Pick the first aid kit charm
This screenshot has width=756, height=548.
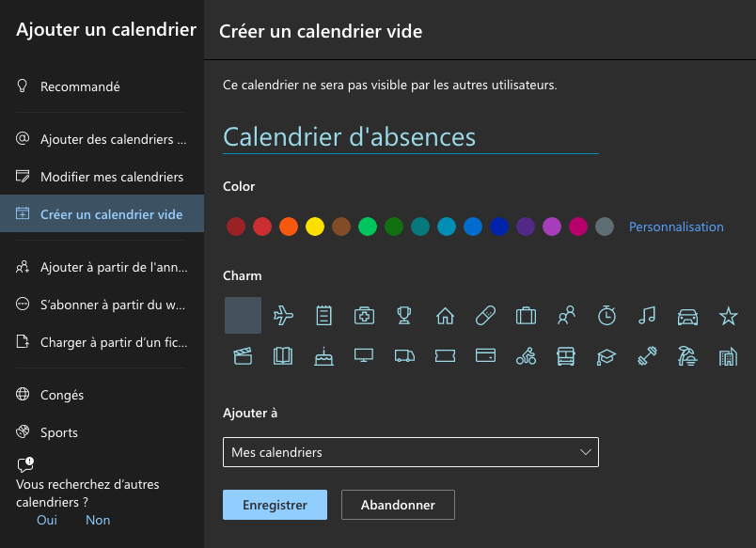364,316
